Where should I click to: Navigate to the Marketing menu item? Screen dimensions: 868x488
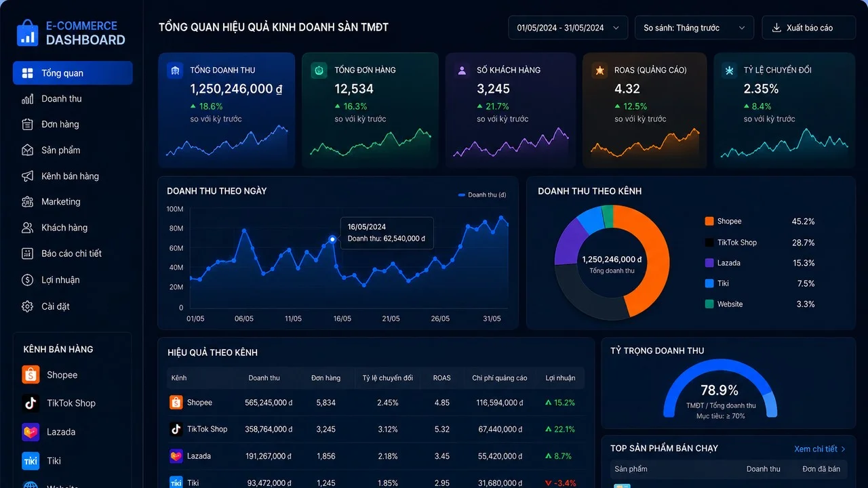(x=73, y=202)
